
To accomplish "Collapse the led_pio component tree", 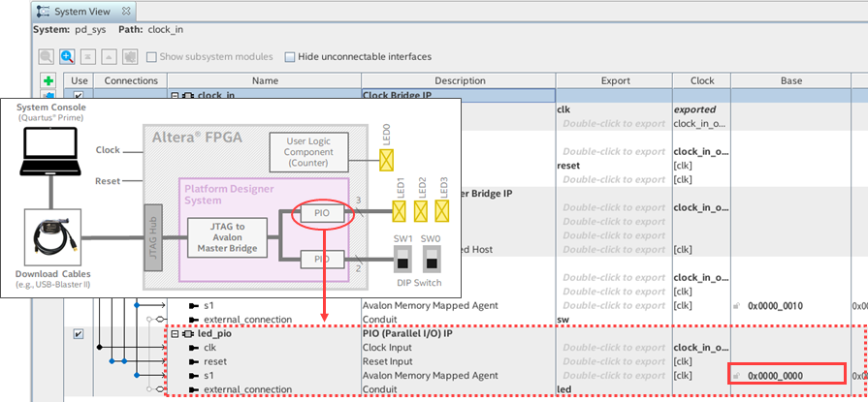I will 175,334.
